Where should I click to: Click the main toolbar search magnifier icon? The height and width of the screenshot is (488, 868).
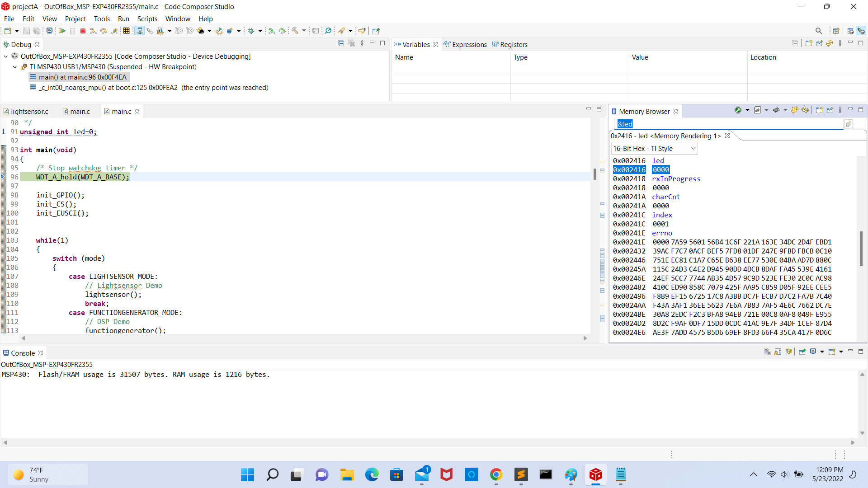(819, 31)
